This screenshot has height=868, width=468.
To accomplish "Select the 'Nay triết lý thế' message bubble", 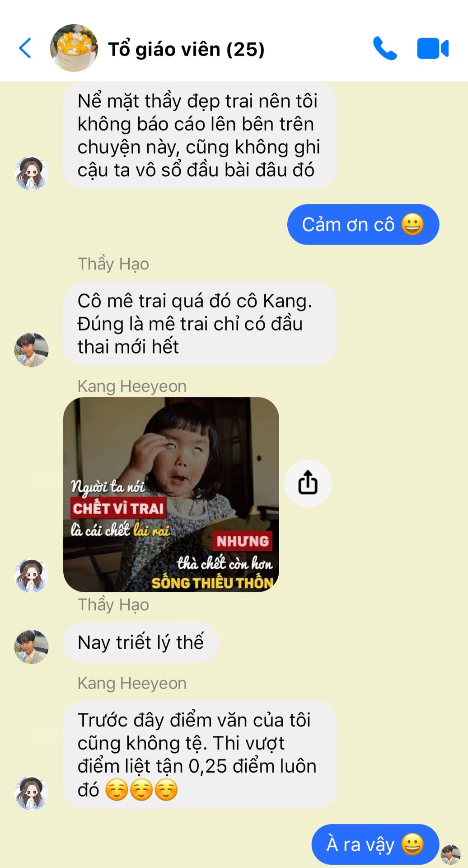I will coord(141,642).
